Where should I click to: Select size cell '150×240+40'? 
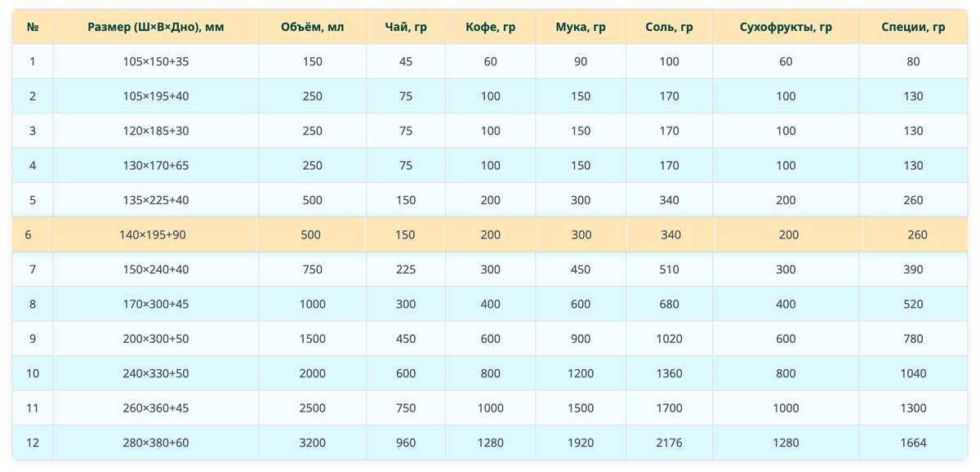click(156, 269)
